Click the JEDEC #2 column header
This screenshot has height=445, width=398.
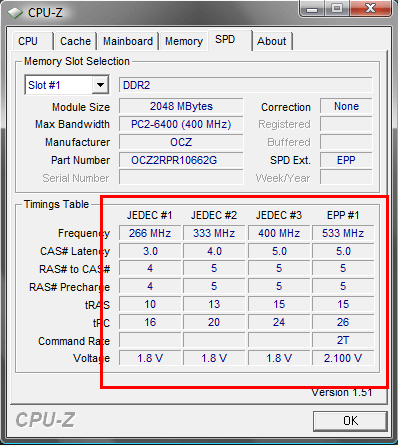pos(214,215)
